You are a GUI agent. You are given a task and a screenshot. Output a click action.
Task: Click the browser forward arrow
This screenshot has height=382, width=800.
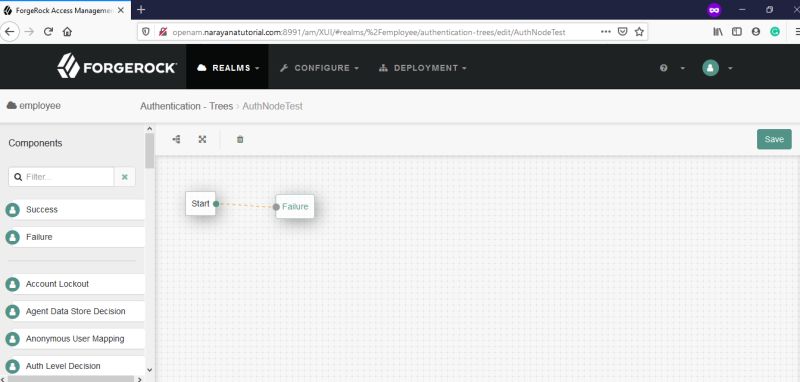point(29,32)
